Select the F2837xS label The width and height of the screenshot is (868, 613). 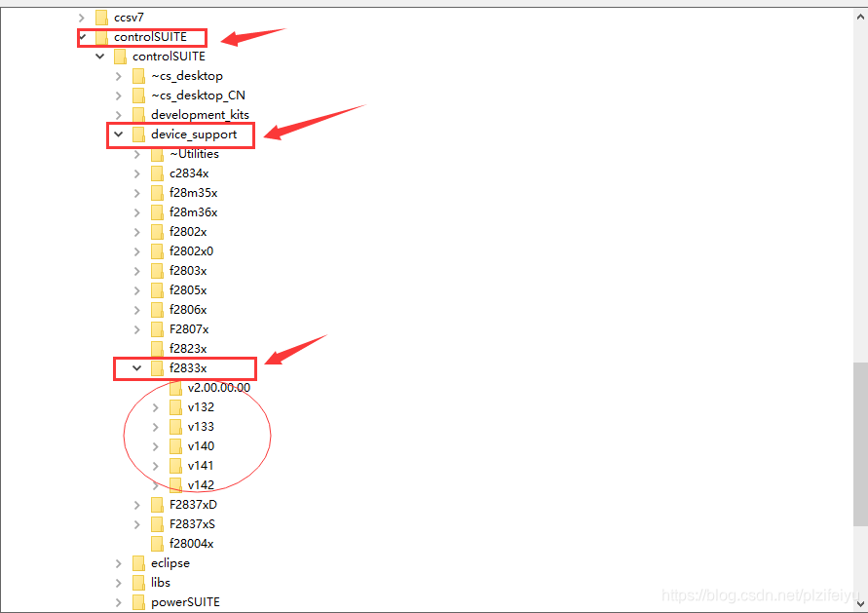(x=192, y=524)
